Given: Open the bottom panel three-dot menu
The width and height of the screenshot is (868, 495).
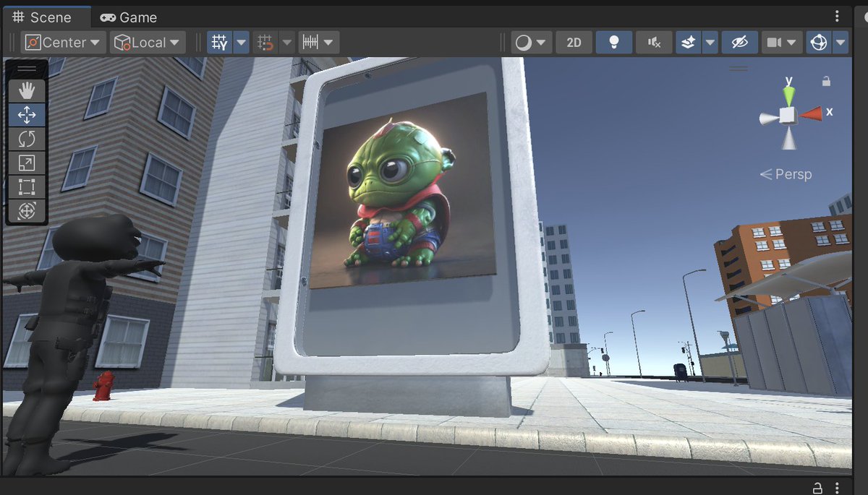Looking at the screenshot, I should (837, 487).
